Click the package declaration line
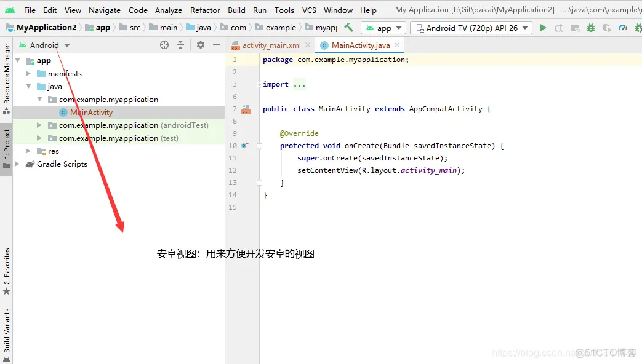This screenshot has height=364, width=642. (x=335, y=60)
